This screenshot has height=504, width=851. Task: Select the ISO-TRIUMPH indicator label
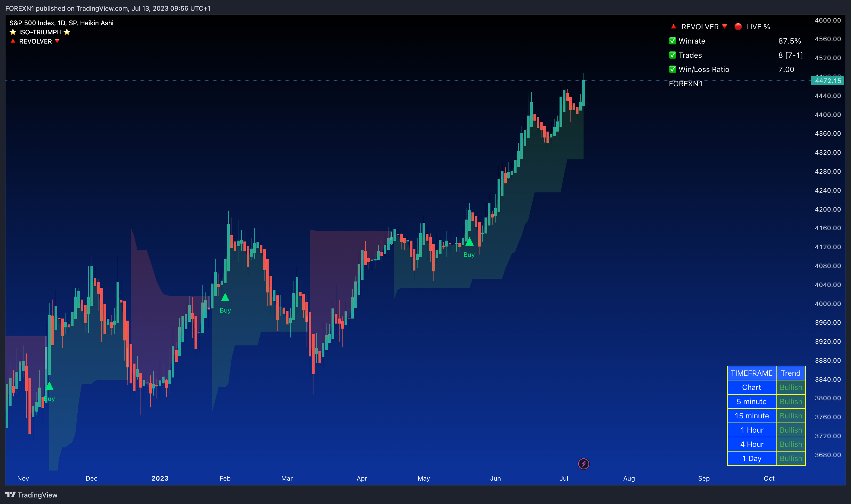pos(40,32)
